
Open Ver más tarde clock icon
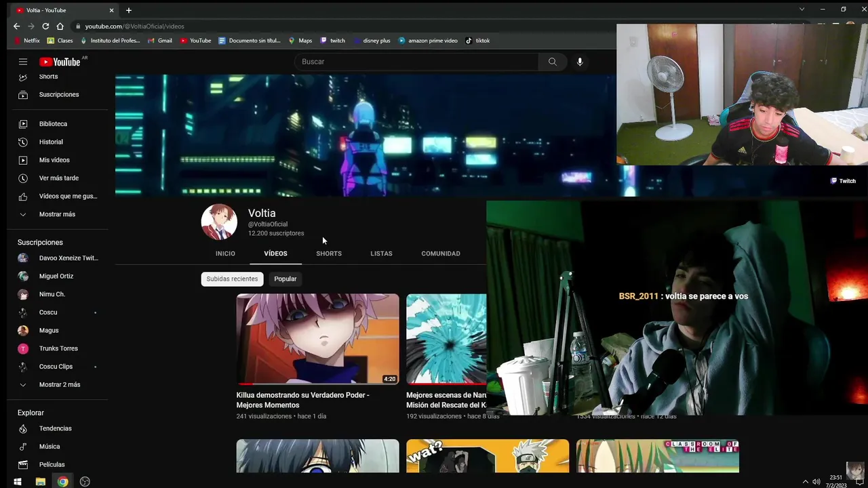click(x=23, y=178)
